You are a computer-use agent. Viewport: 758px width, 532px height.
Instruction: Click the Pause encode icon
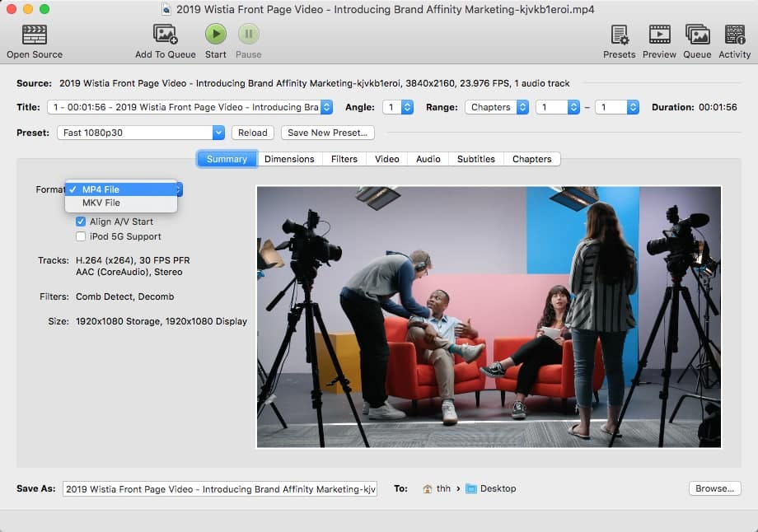pyautogui.click(x=249, y=34)
